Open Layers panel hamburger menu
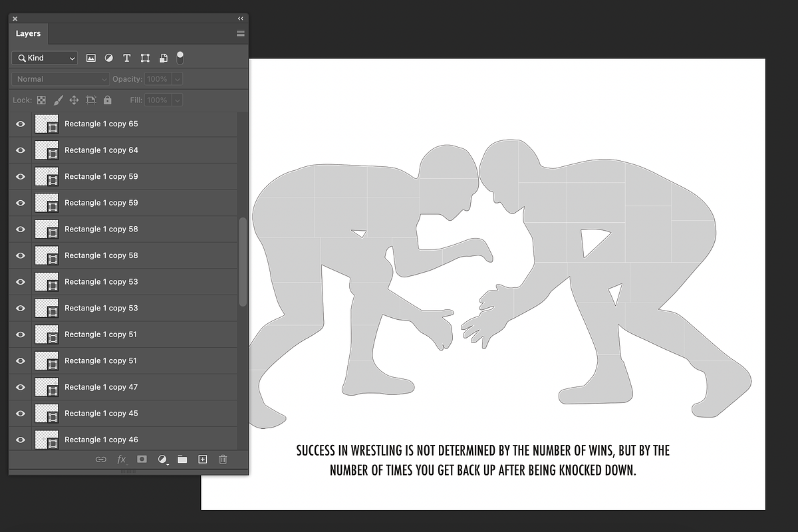The width and height of the screenshot is (798, 532). pyautogui.click(x=241, y=33)
